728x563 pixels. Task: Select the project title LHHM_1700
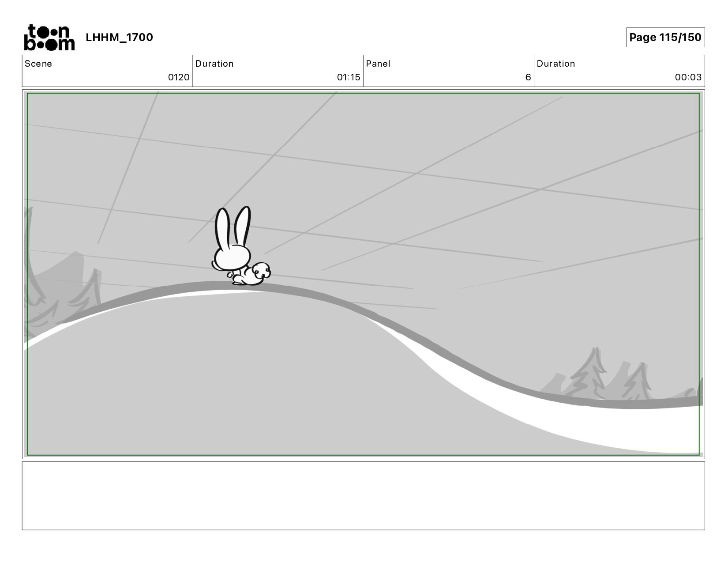(119, 38)
